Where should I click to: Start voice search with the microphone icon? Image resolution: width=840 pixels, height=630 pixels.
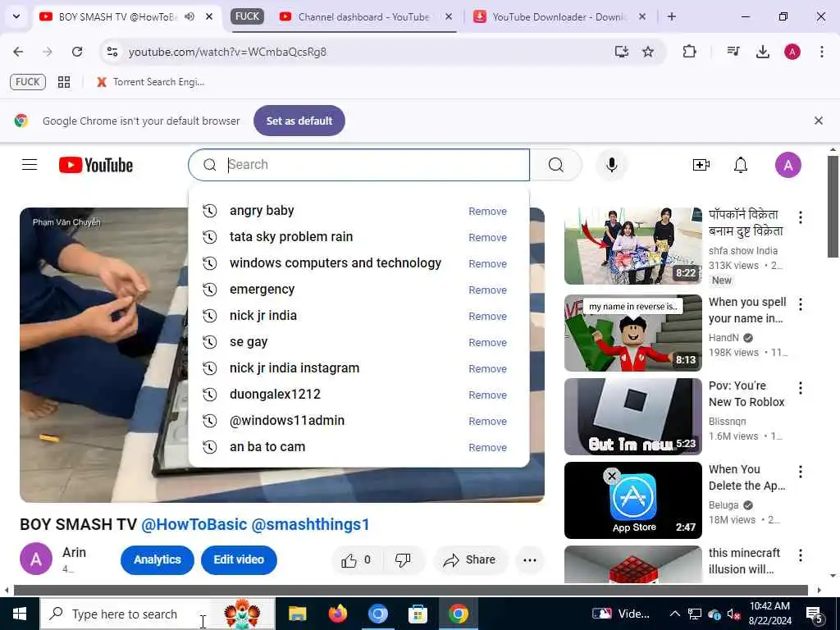611,164
